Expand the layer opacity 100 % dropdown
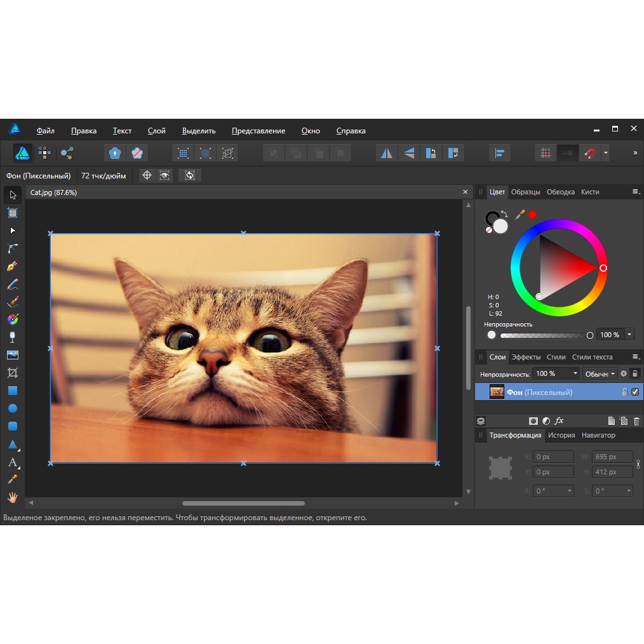644x644 pixels. point(575,374)
